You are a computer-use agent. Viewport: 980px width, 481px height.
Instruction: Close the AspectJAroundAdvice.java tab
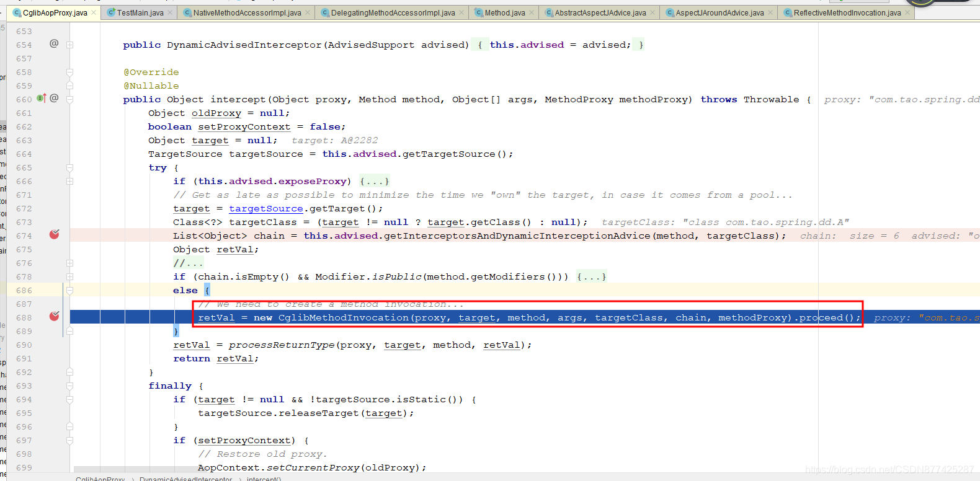(771, 12)
